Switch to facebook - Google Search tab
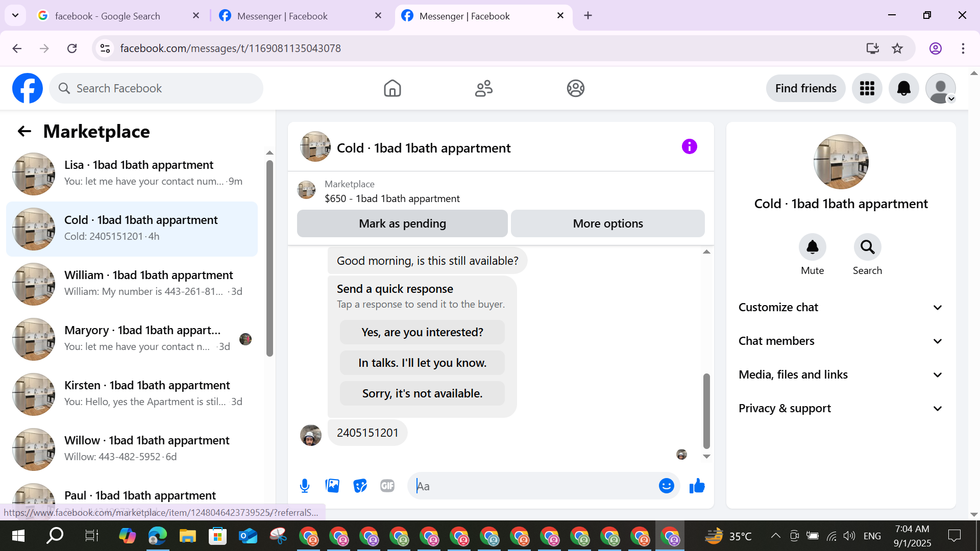 [117, 16]
